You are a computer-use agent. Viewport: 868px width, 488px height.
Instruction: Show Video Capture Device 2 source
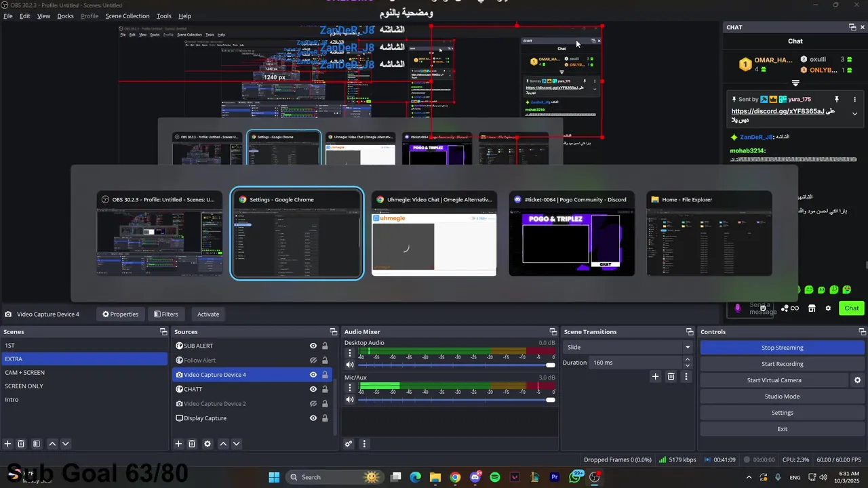[313, 404]
